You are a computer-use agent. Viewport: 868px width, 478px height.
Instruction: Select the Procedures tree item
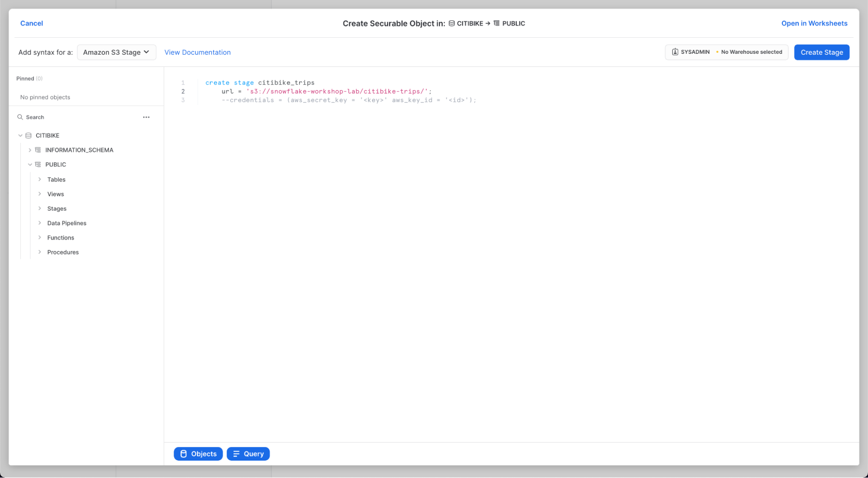coord(63,252)
